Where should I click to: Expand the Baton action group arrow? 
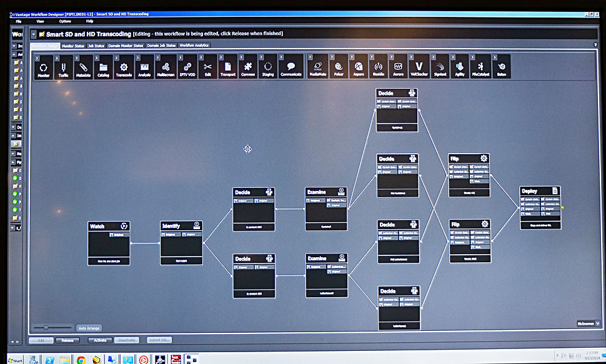coord(495,57)
